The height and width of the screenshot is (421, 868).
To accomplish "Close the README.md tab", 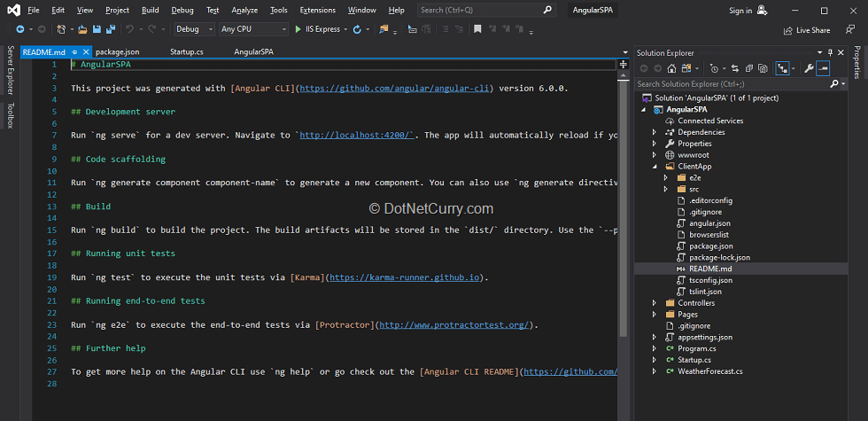I will coord(86,52).
